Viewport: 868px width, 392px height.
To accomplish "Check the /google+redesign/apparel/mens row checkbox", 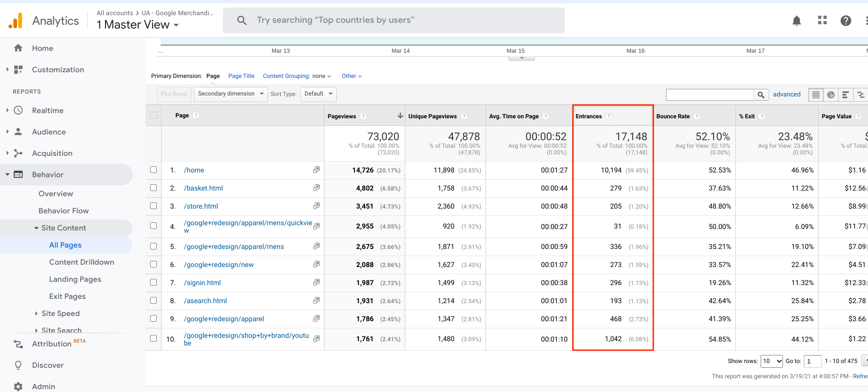I will pyautogui.click(x=153, y=246).
